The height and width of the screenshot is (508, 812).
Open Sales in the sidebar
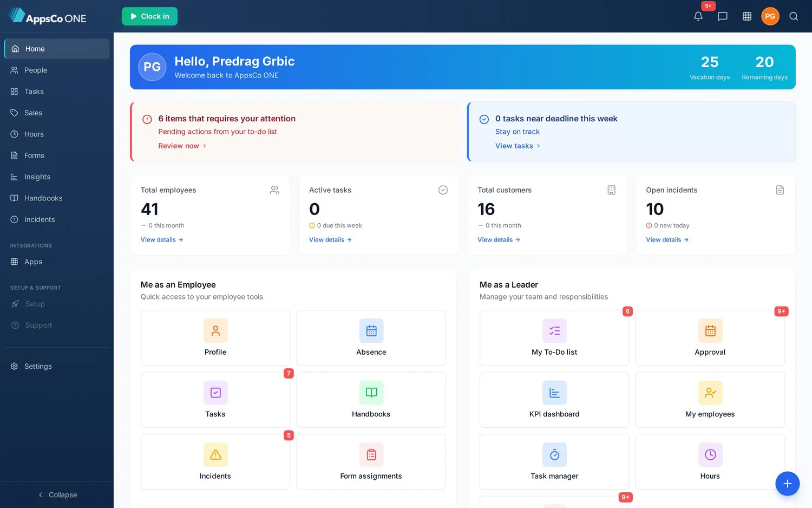[x=57, y=113]
